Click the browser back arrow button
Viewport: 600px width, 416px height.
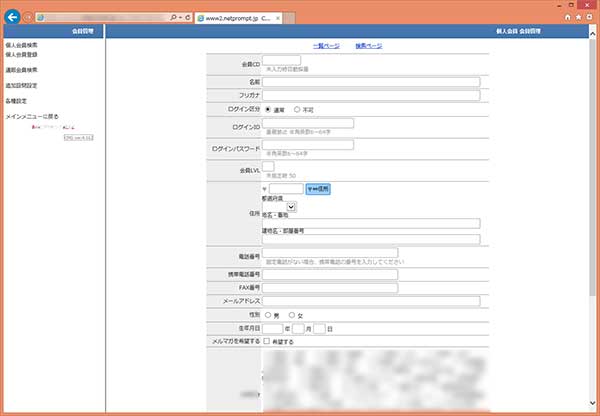tap(12, 17)
